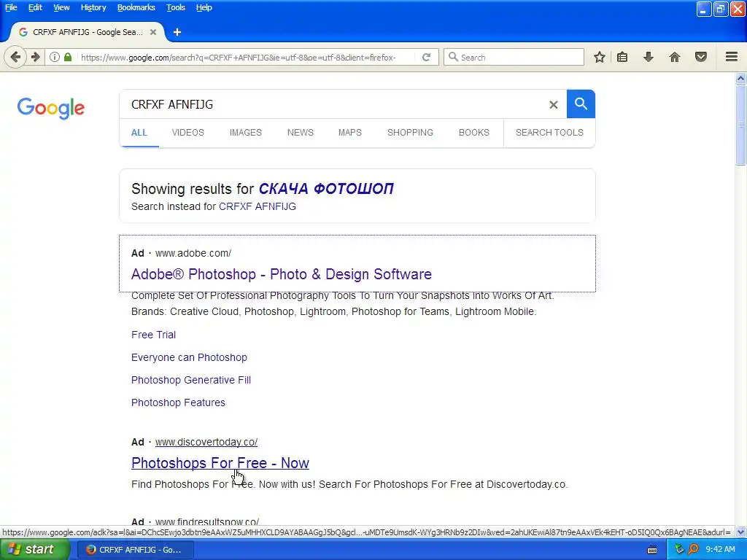Open the Help menu
Image resolution: width=747 pixels, height=560 pixels.
(204, 7)
